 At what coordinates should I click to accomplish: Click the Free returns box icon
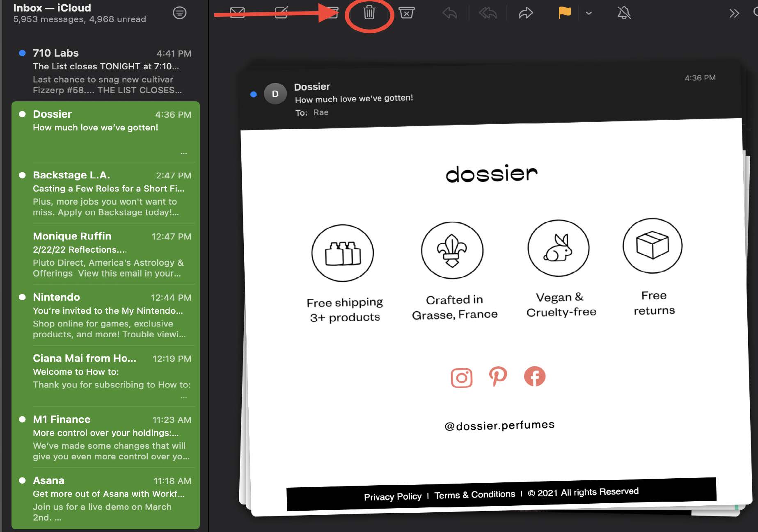point(653,246)
